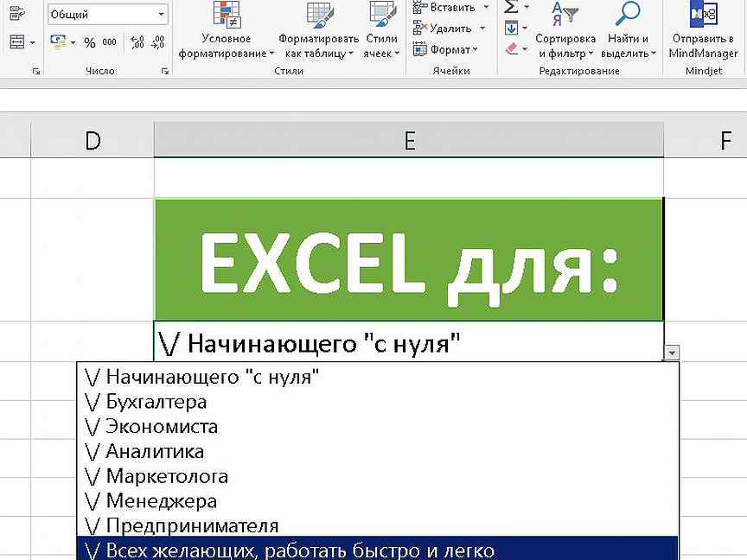Image resolution: width=747 pixels, height=560 pixels.
Task: Open the Стили ячеек gallery
Action: coord(381,30)
